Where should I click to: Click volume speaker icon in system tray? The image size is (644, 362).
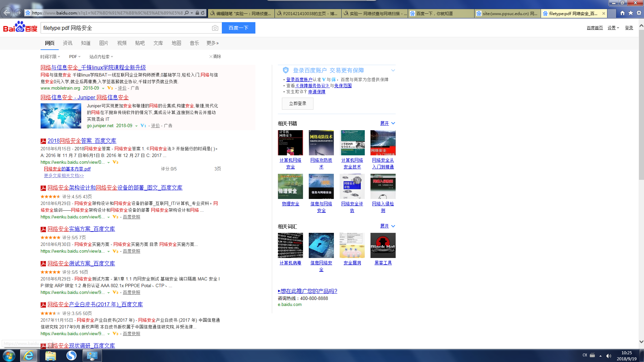point(609,356)
